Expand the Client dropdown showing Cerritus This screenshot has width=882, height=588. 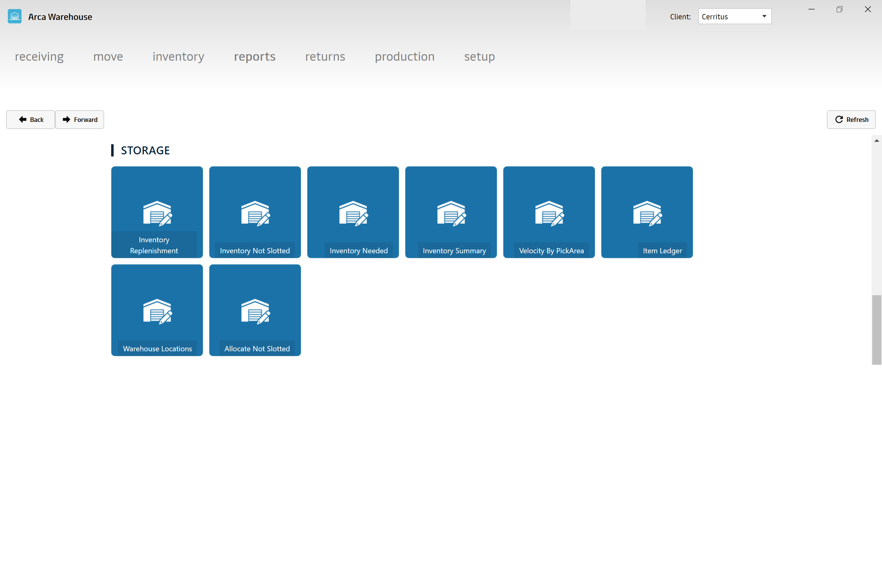735,17
